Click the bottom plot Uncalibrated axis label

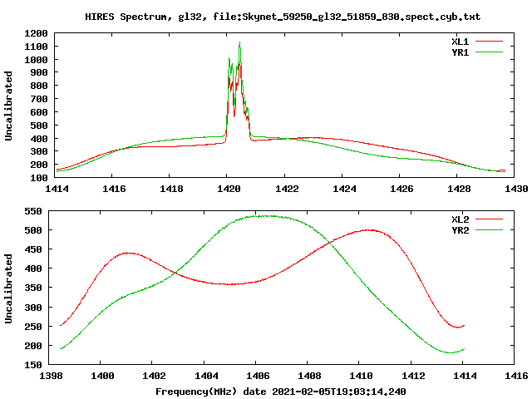(x=8, y=288)
